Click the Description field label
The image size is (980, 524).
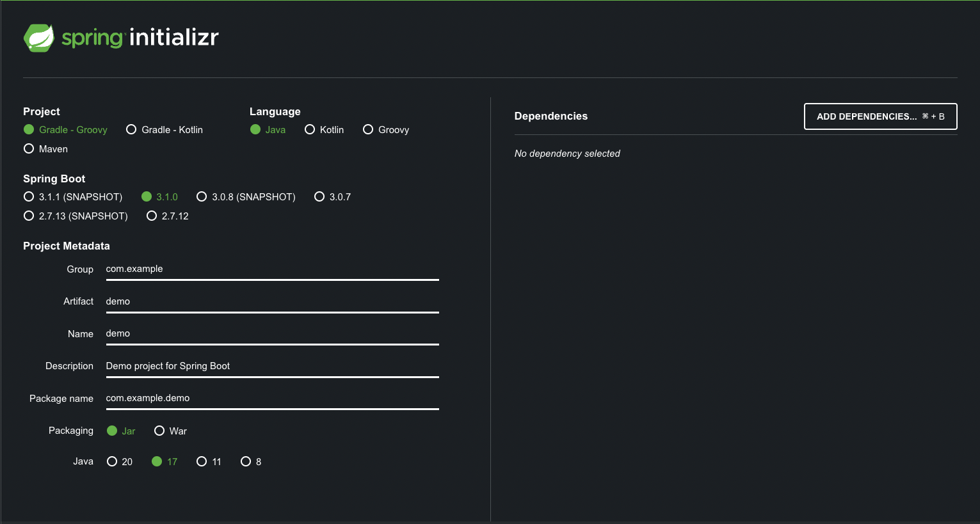69,366
